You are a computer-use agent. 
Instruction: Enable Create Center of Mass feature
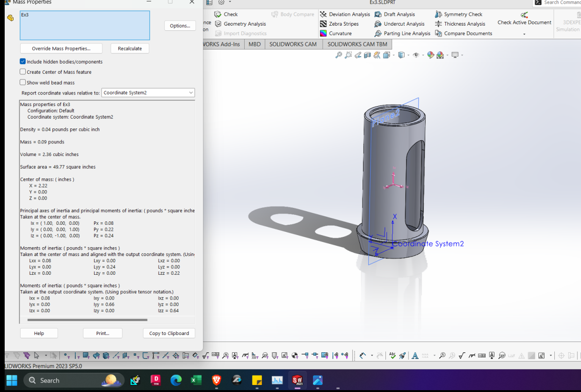coord(22,71)
